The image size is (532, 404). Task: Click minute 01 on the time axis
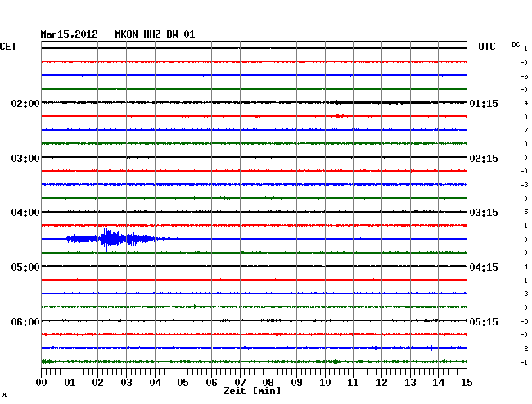click(70, 383)
